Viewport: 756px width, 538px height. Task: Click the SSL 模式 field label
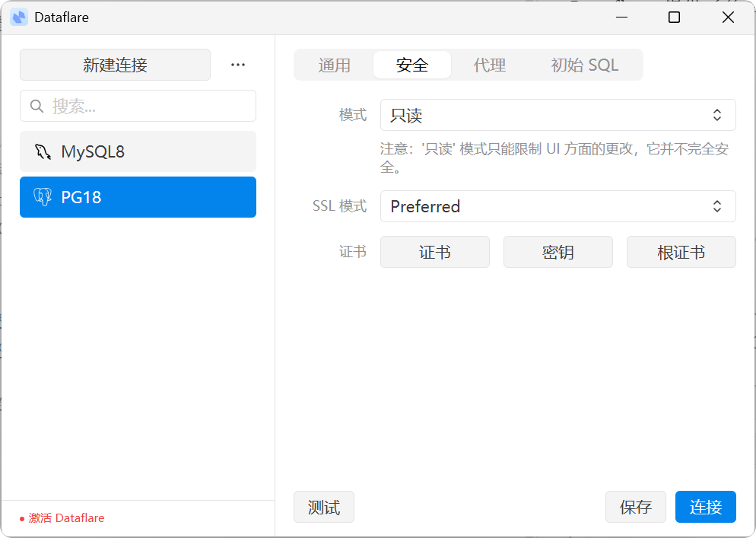pyautogui.click(x=339, y=206)
